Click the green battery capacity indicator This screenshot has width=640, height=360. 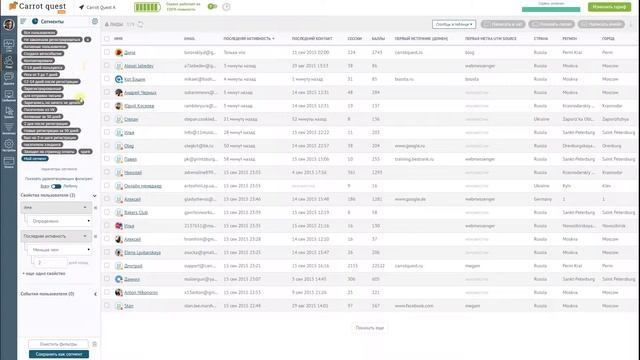click(x=147, y=7)
